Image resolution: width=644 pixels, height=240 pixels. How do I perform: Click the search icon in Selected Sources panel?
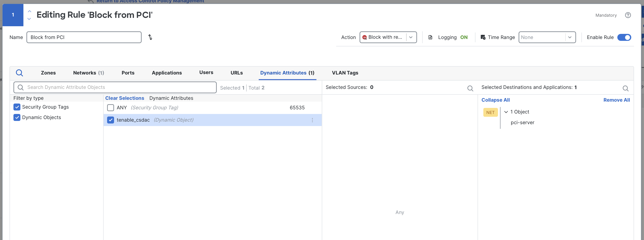tap(470, 88)
